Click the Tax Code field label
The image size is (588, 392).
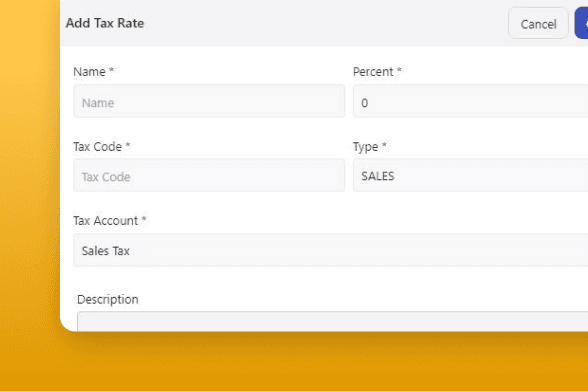click(98, 147)
